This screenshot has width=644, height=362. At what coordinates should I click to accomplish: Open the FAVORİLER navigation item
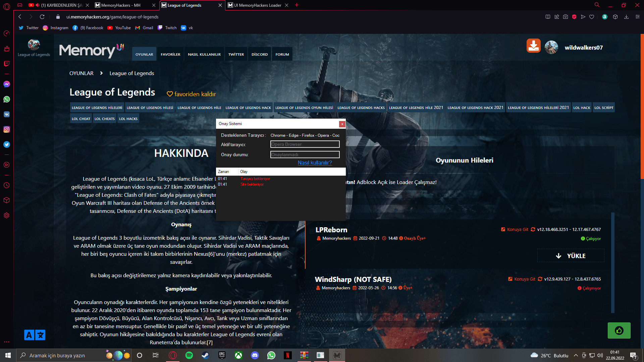click(x=170, y=54)
